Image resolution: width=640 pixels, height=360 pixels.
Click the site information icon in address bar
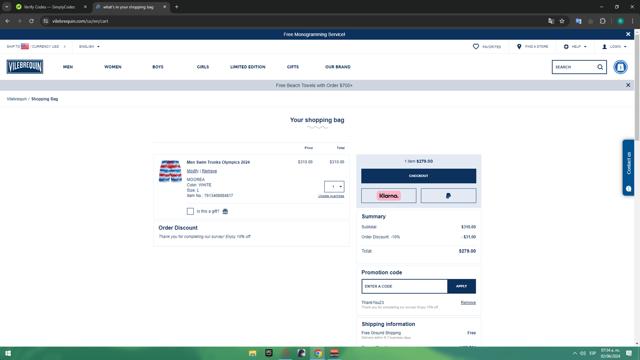click(46, 21)
